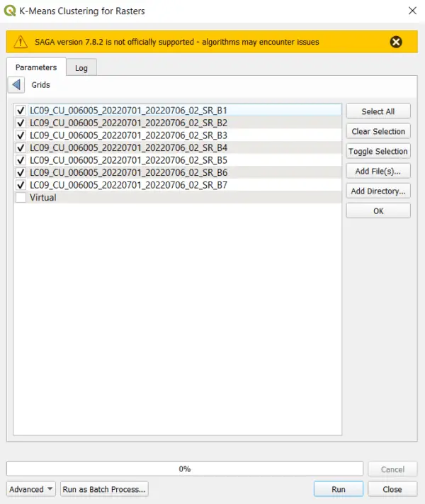Uncheck the SR_B4 band layer checkbox
This screenshot has width=425, height=504.
point(21,148)
